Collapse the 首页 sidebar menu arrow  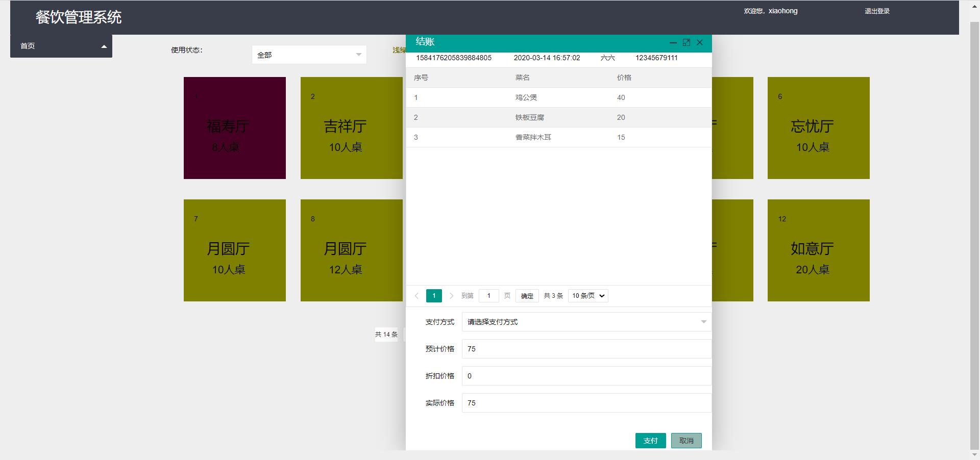(104, 46)
